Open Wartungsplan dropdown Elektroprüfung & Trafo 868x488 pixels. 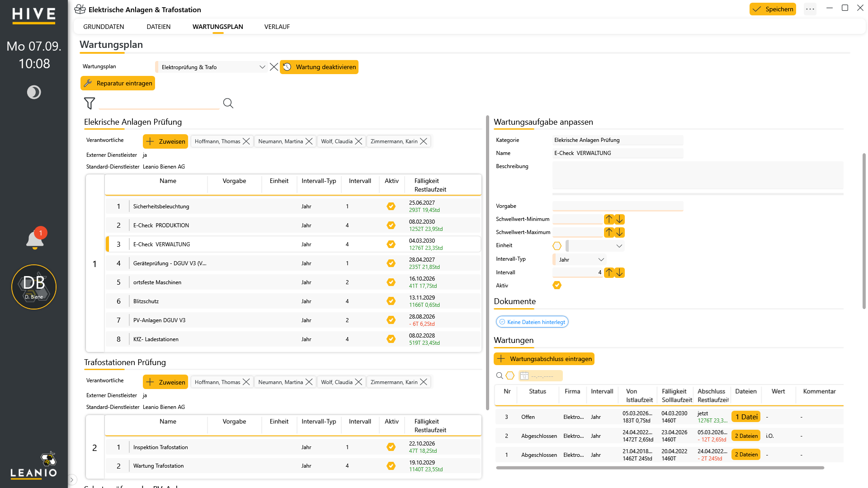212,67
